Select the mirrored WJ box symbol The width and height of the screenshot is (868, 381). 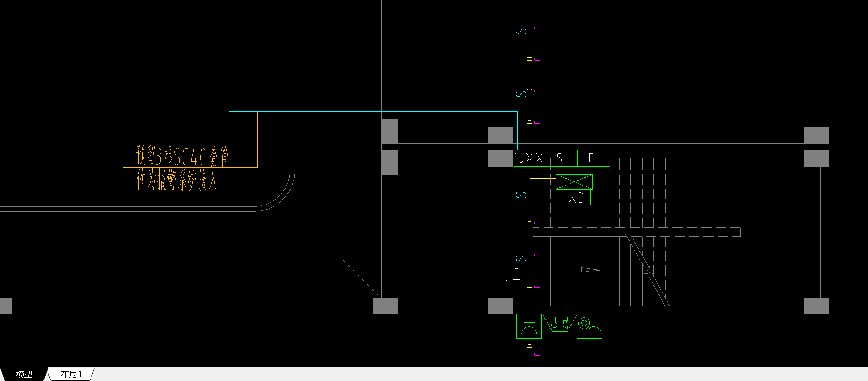574,198
